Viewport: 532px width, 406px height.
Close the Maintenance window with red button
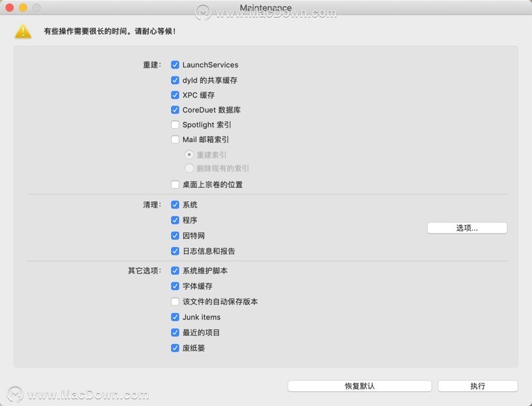coord(9,7)
